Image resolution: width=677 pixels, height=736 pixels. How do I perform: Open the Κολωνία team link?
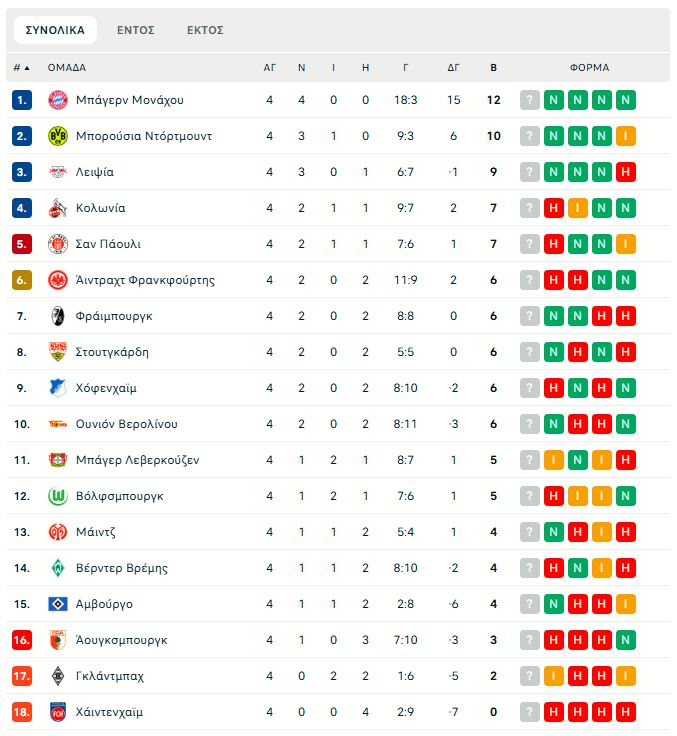[x=100, y=208]
